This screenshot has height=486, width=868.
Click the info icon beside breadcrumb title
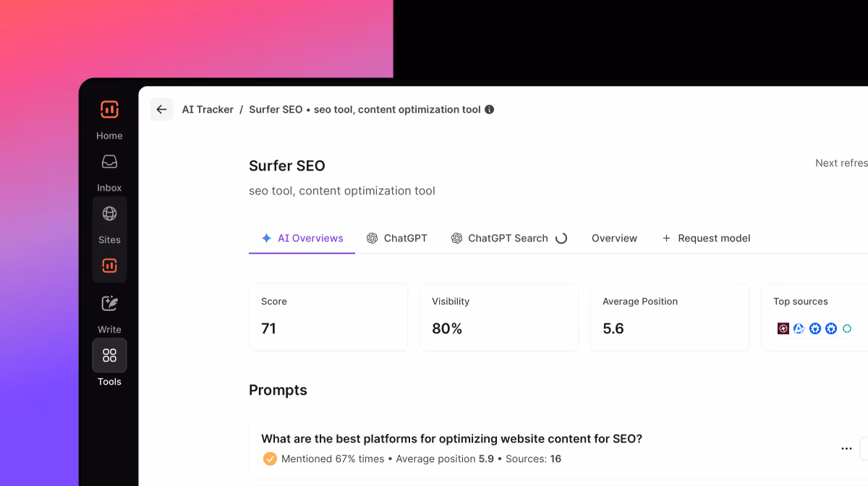(x=490, y=110)
